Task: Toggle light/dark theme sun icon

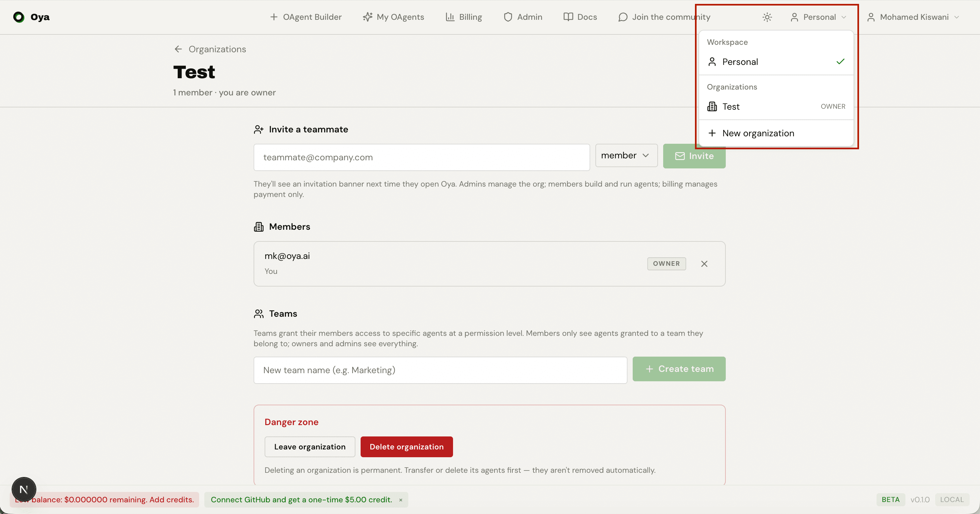Action: [767, 17]
